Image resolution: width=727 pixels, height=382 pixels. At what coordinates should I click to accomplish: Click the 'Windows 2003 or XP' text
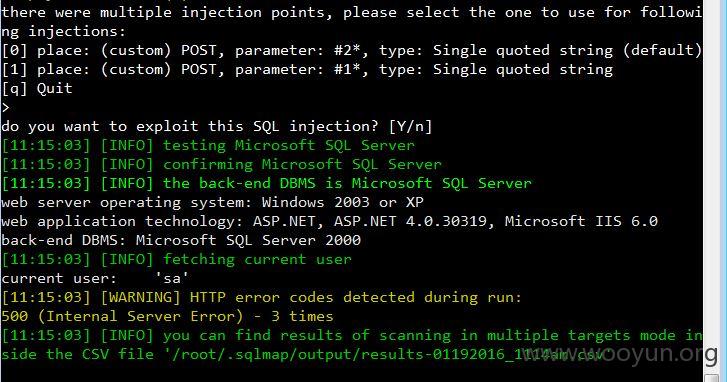343,203
